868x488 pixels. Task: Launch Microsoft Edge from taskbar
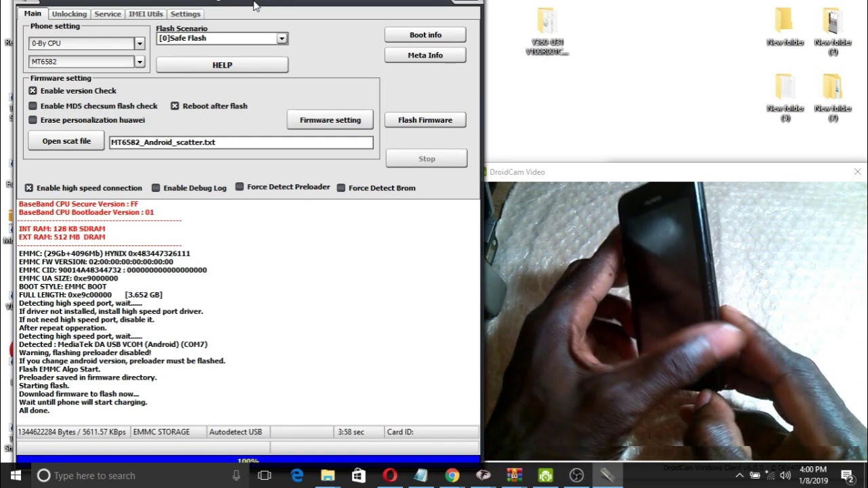click(x=297, y=476)
